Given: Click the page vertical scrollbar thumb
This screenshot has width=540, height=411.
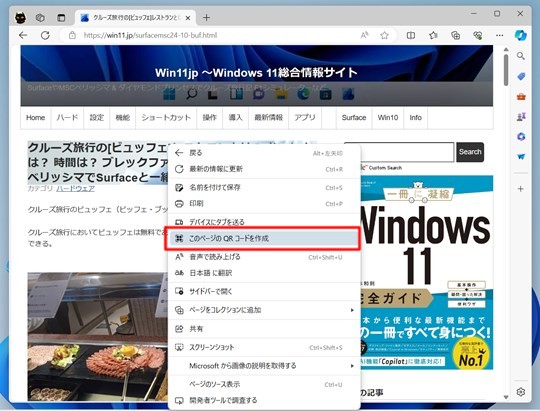Looking at the screenshot, I should click(506, 70).
